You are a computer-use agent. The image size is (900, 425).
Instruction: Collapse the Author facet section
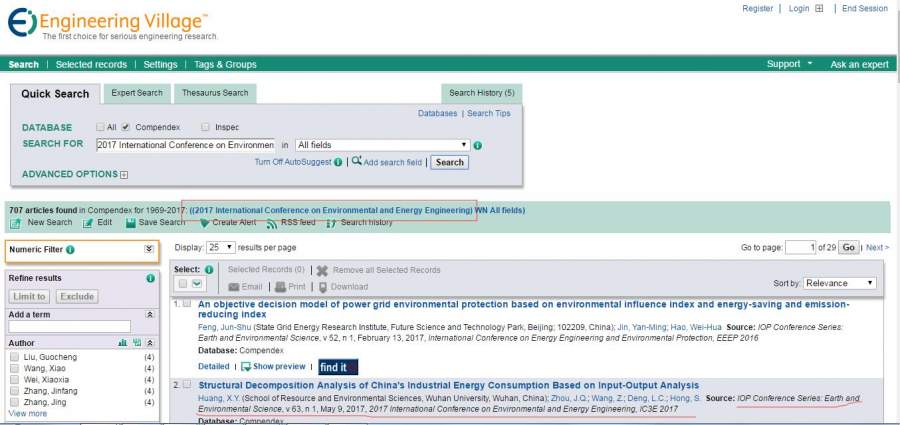click(150, 342)
